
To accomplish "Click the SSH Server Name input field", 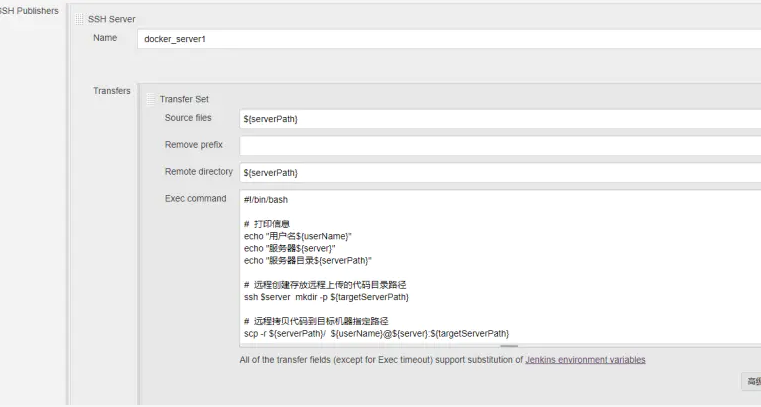I will (x=449, y=39).
